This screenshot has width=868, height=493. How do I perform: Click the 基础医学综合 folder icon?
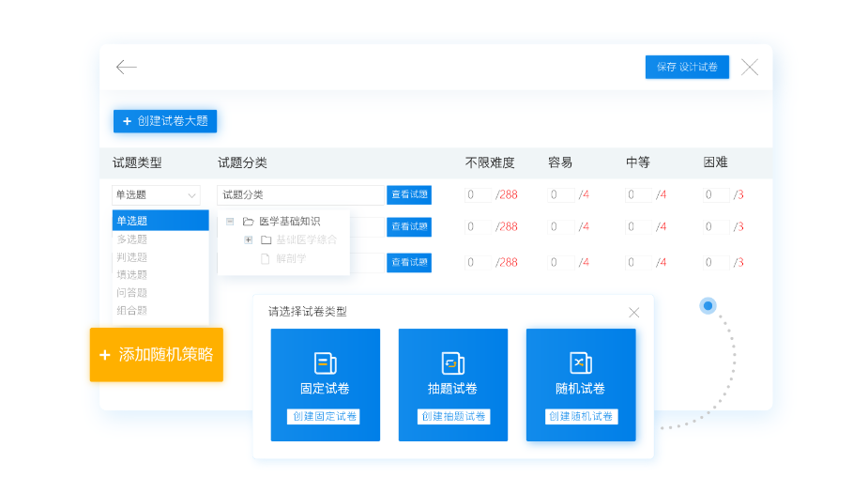(x=266, y=239)
